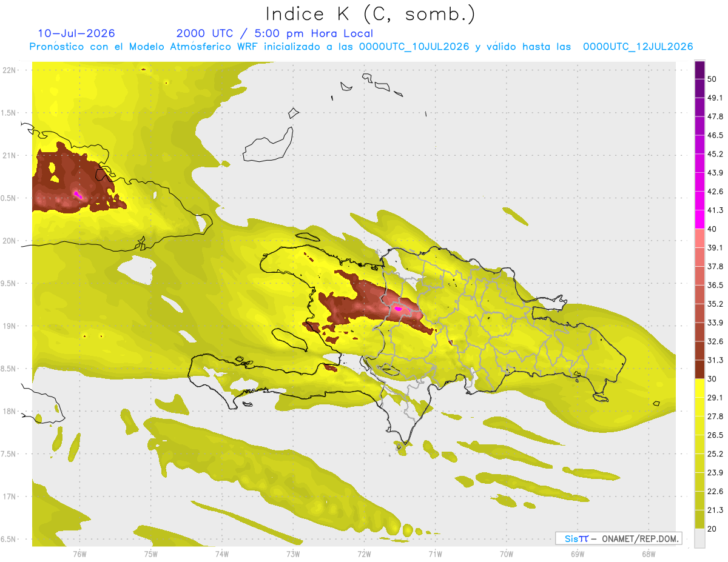Click the '46.5' color scale label
This screenshot has height=562, width=728.
tap(716, 135)
